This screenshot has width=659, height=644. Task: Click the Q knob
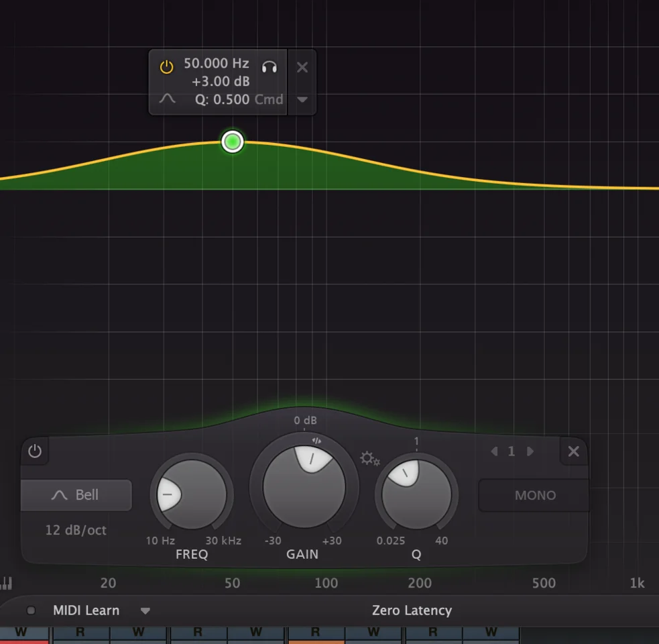[416, 495]
